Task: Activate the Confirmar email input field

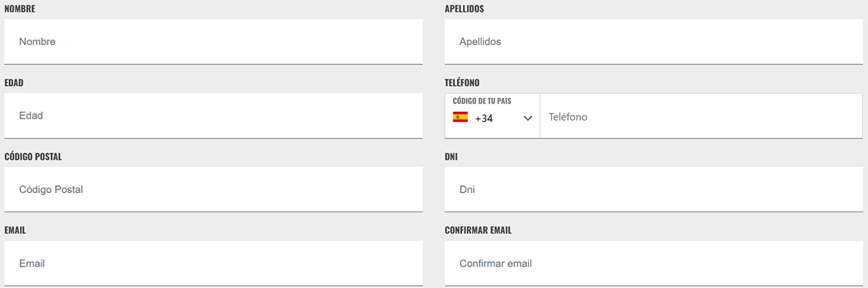Action: pos(653,263)
